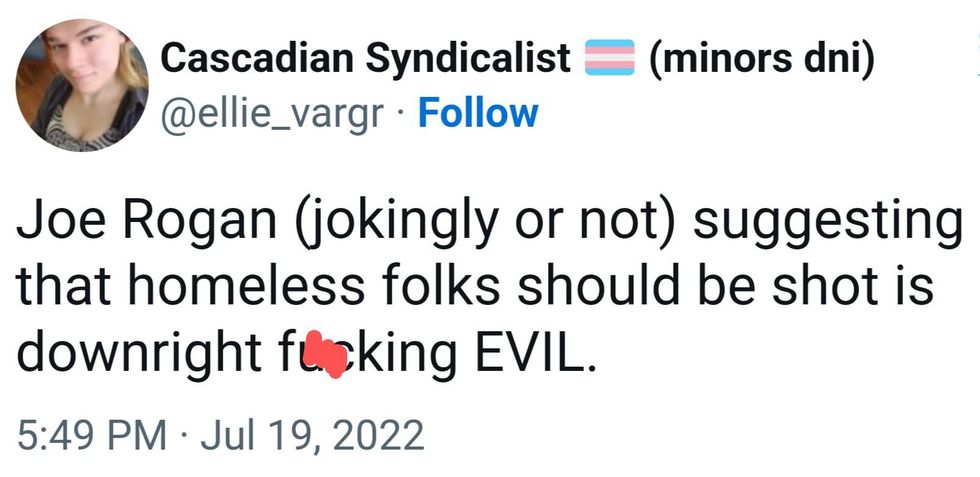The height and width of the screenshot is (477, 980).
Task: Follow the account via Follow link
Action: [x=477, y=113]
